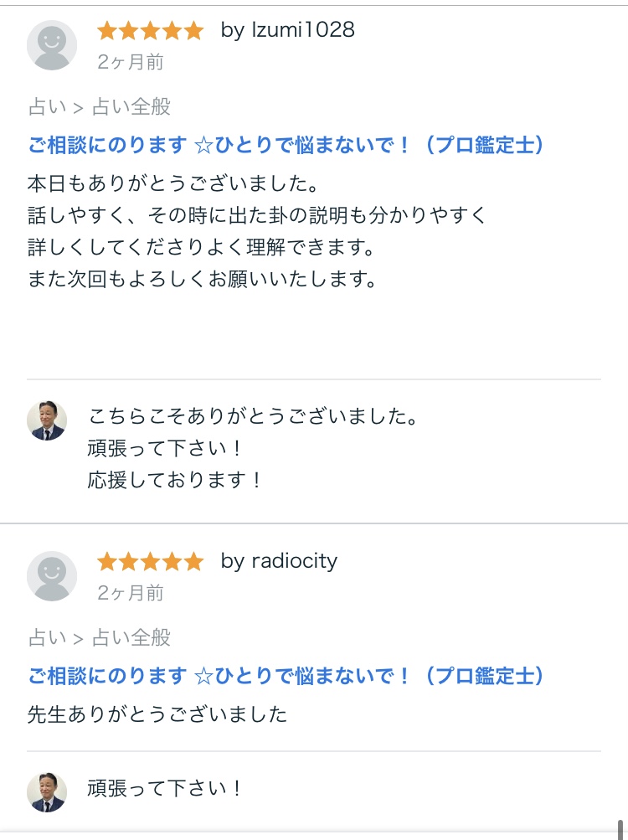628x840 pixels.
Task: Open the ご相談にのります service link in Izumi1028's review
Action: pyautogui.click(x=286, y=146)
